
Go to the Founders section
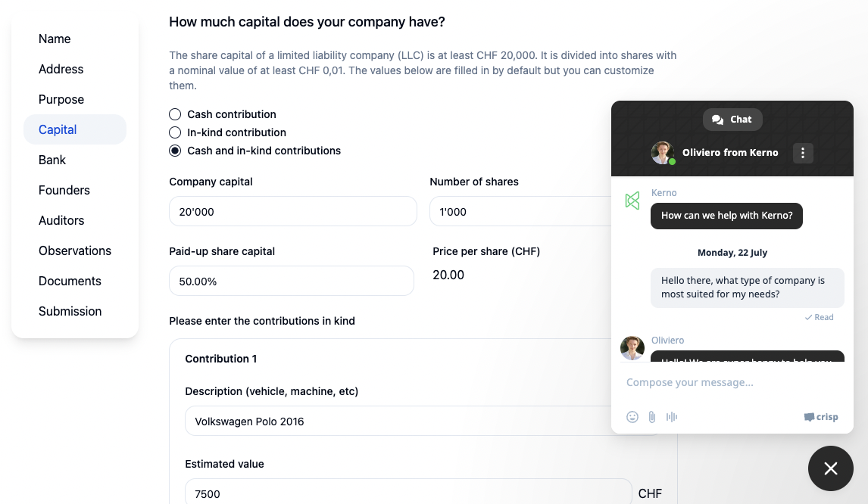(x=64, y=190)
